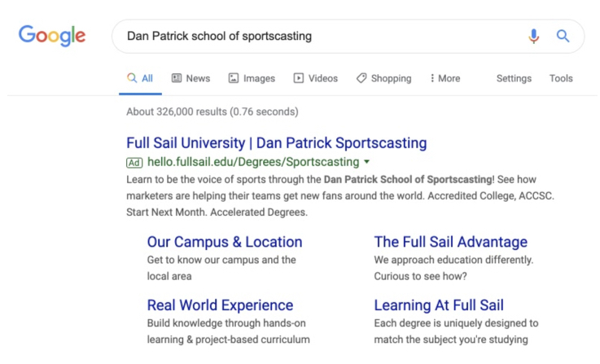Click text 'Build knowledge through hands-on'
600x364 pixels.
click(226, 323)
